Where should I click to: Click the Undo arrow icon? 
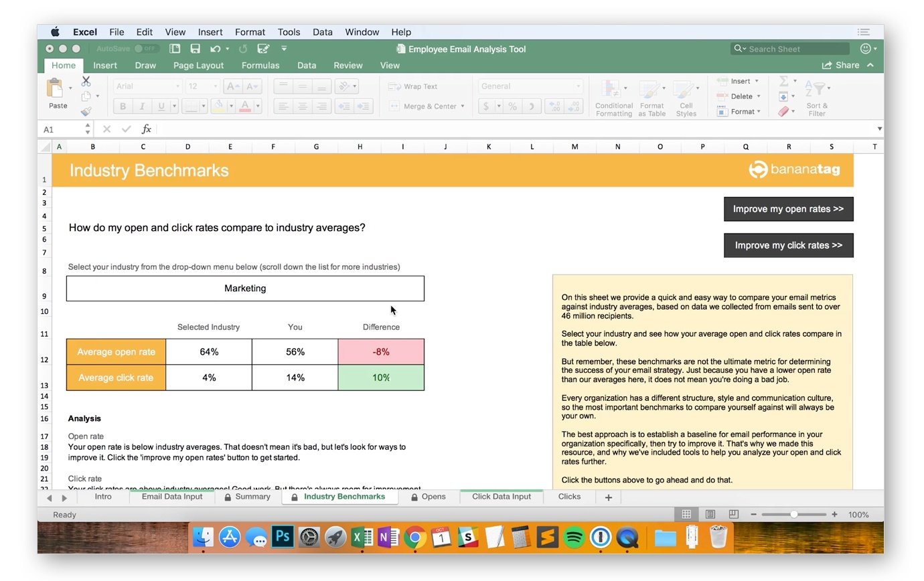tap(215, 49)
